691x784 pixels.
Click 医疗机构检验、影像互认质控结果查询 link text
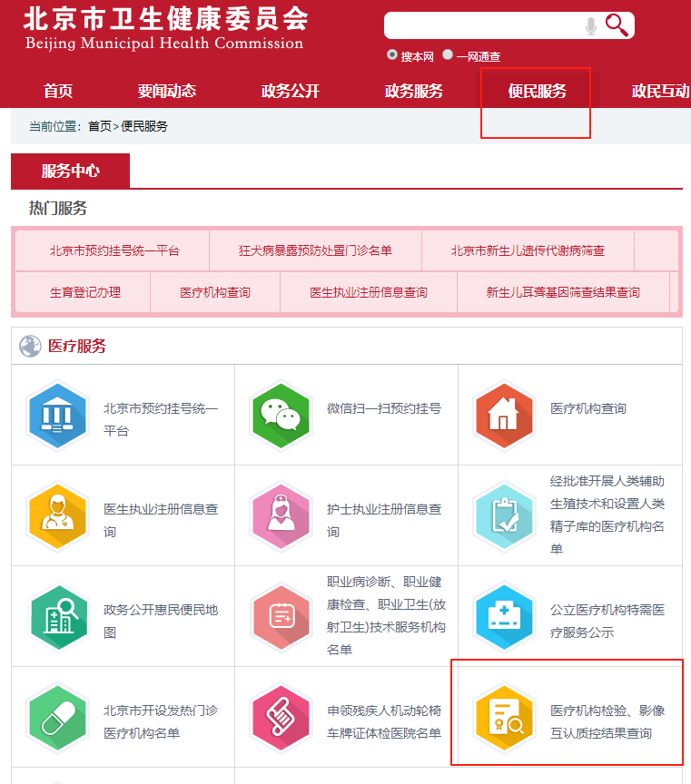(607, 721)
